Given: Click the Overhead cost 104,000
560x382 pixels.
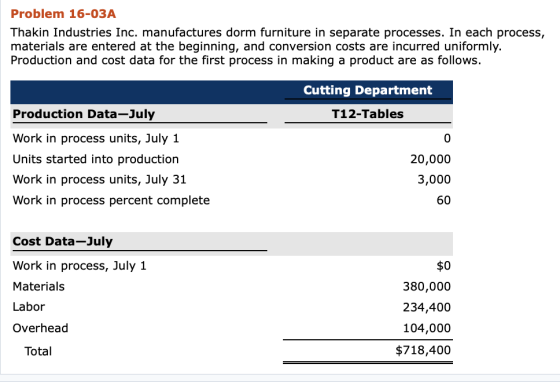Looking at the screenshot, I should coord(427,328).
